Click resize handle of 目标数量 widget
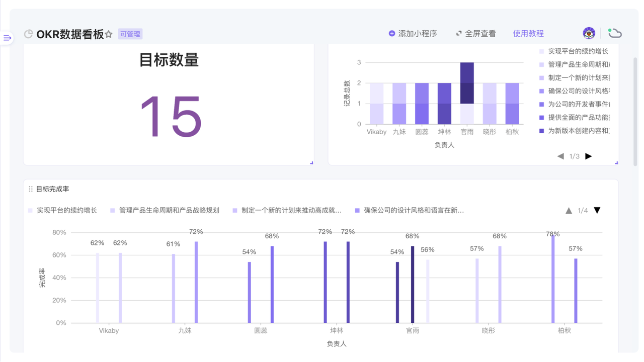The width and height of the screenshot is (644, 362). (x=311, y=162)
